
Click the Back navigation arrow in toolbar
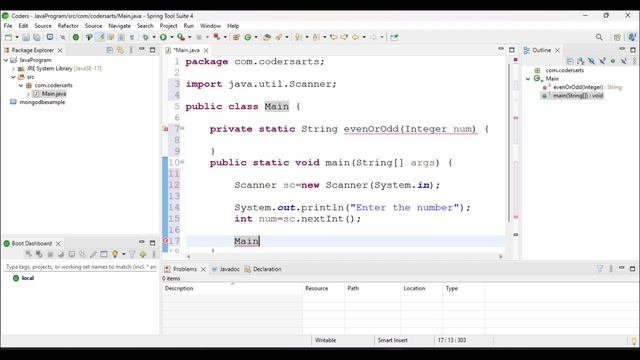356,37
